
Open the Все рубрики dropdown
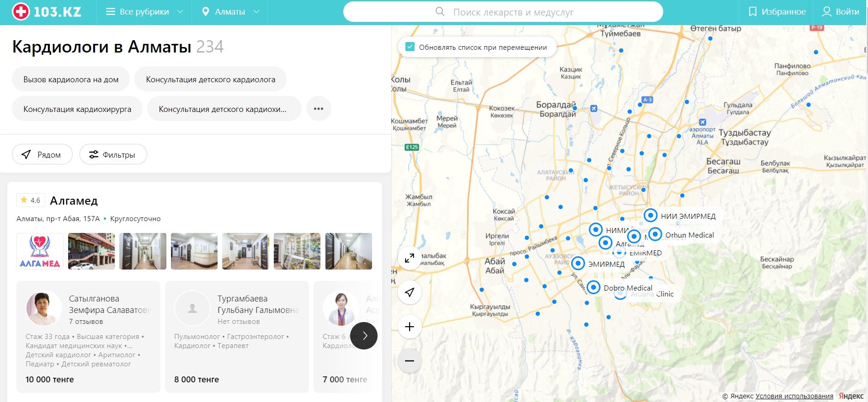click(144, 12)
